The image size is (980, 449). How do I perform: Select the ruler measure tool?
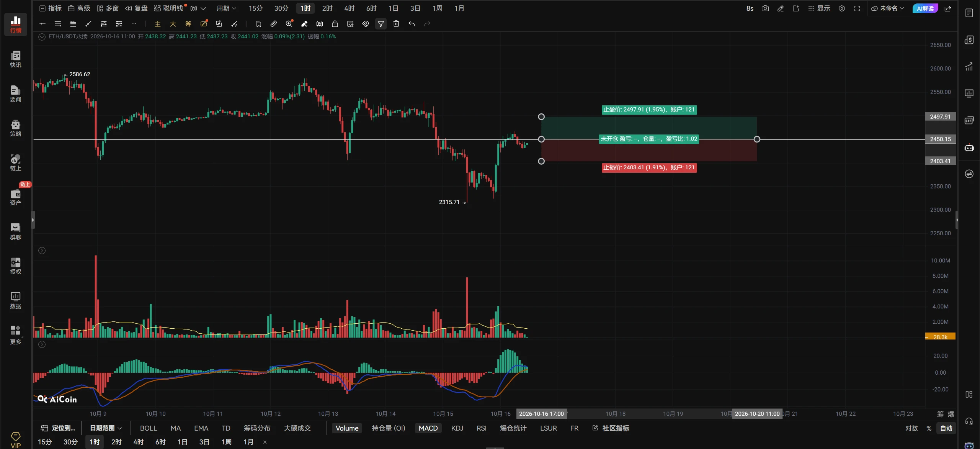[274, 24]
